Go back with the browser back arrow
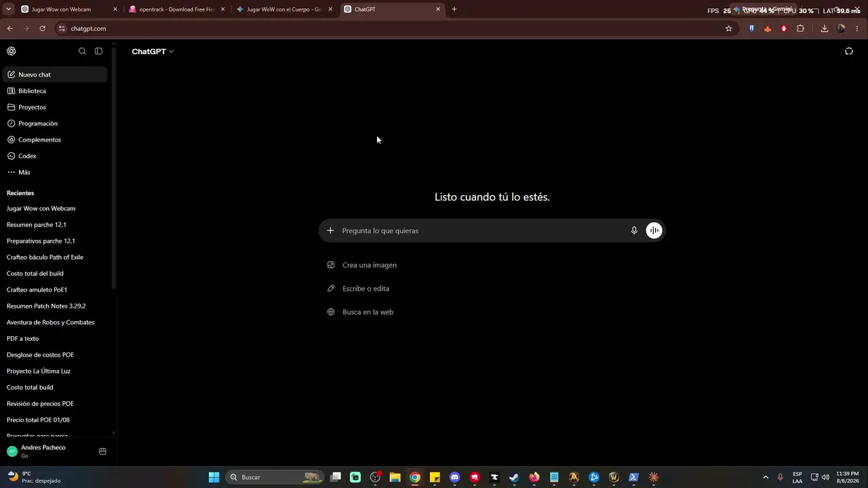 click(9, 28)
